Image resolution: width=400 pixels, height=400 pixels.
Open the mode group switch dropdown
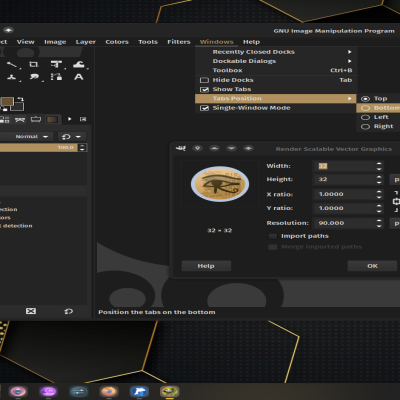[x=72, y=136]
